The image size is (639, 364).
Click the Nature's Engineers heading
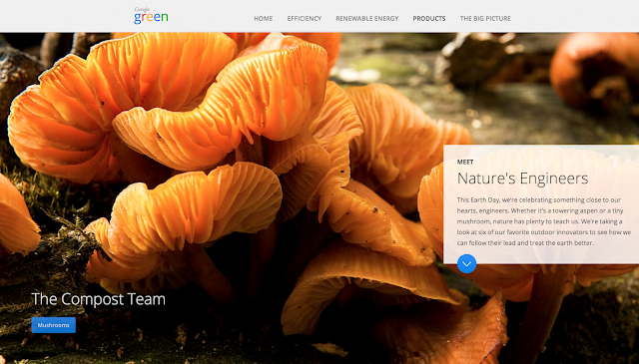[522, 179]
